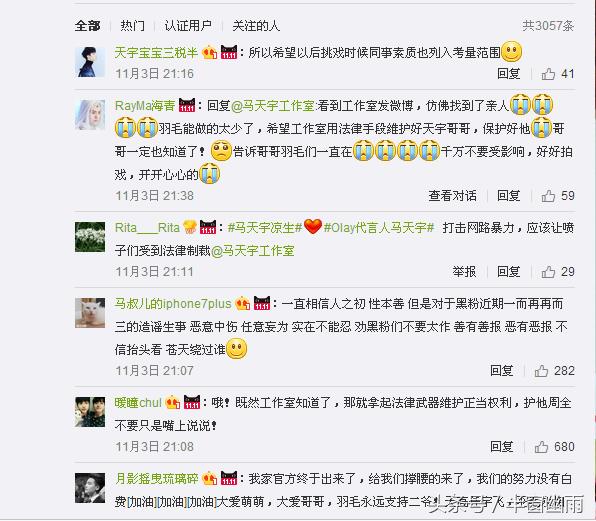Image resolution: width=596 pixels, height=521 pixels.
Task: Open hashtag #马天宇凉生#
Action: pos(265,228)
